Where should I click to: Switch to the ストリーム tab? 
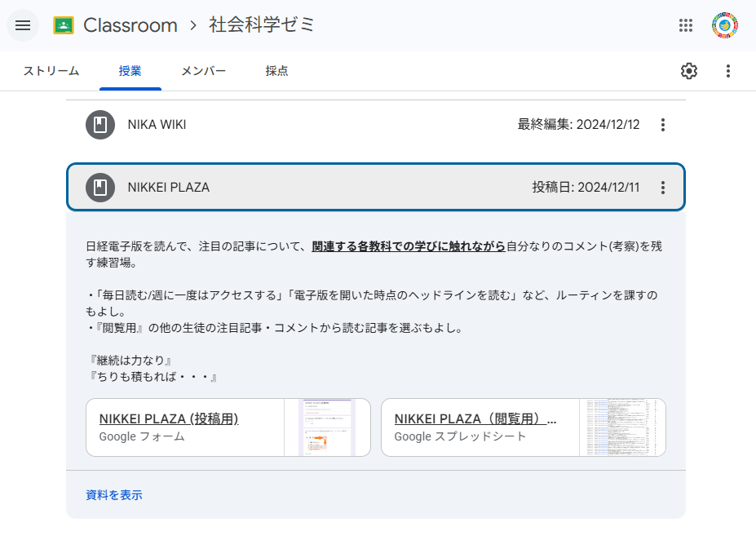[x=51, y=71]
